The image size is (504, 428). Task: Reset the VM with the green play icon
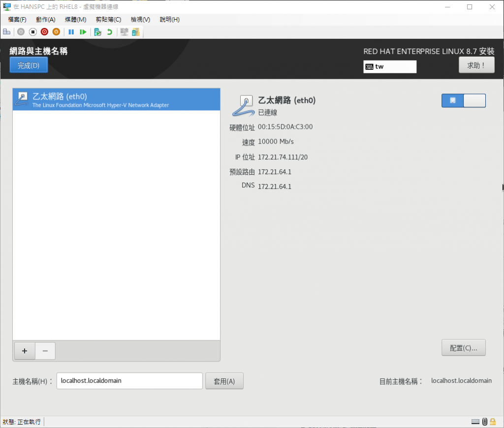(x=83, y=32)
